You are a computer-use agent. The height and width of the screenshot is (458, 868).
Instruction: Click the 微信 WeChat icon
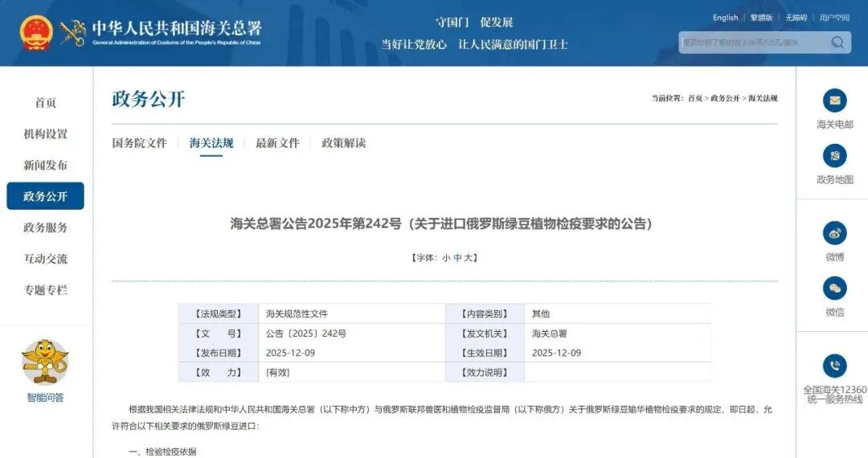tap(835, 288)
